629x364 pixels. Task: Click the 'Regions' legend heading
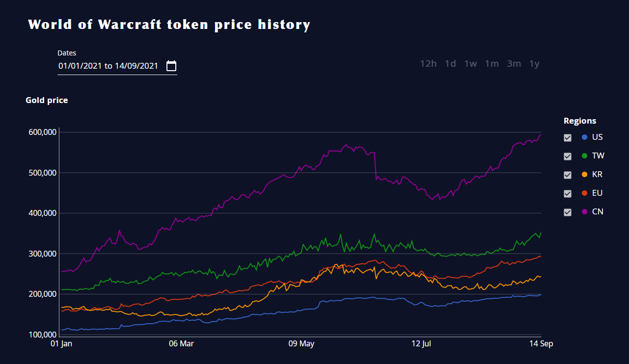point(580,121)
